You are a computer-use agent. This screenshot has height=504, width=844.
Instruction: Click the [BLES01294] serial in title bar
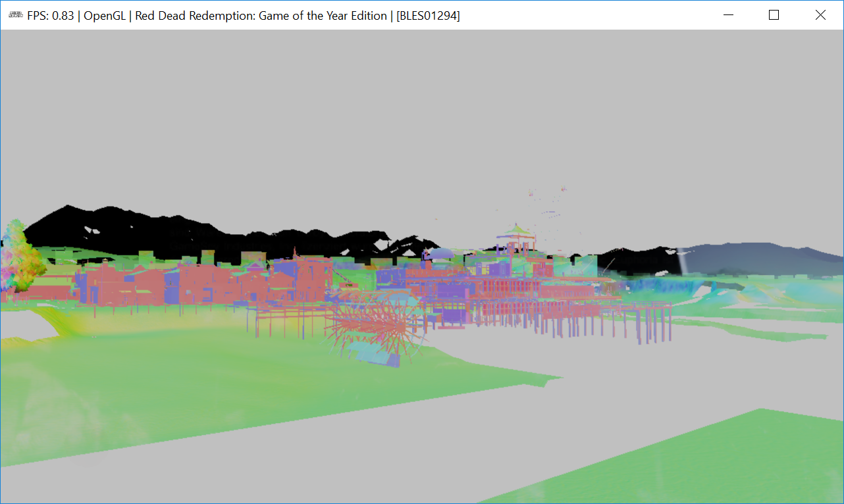point(428,16)
